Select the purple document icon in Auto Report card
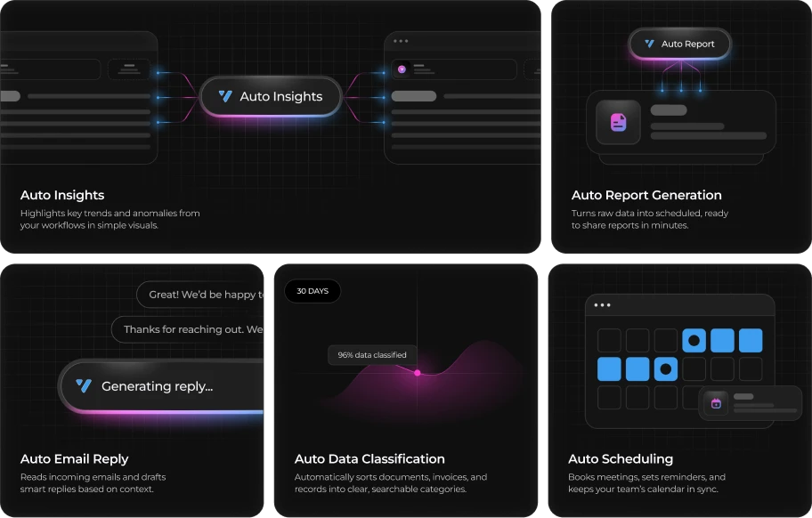Viewport: 812px width, 518px height. [x=617, y=122]
